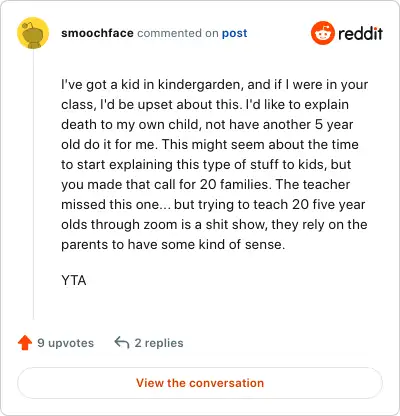This screenshot has height=416, width=400.
Task: Click the 9 upvotes count
Action: coord(66,343)
